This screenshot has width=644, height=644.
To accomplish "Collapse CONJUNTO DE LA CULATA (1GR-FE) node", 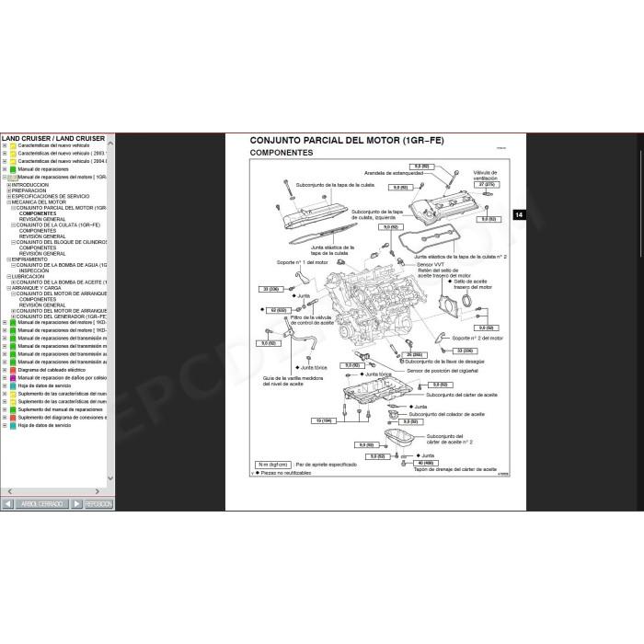I will [14, 225].
